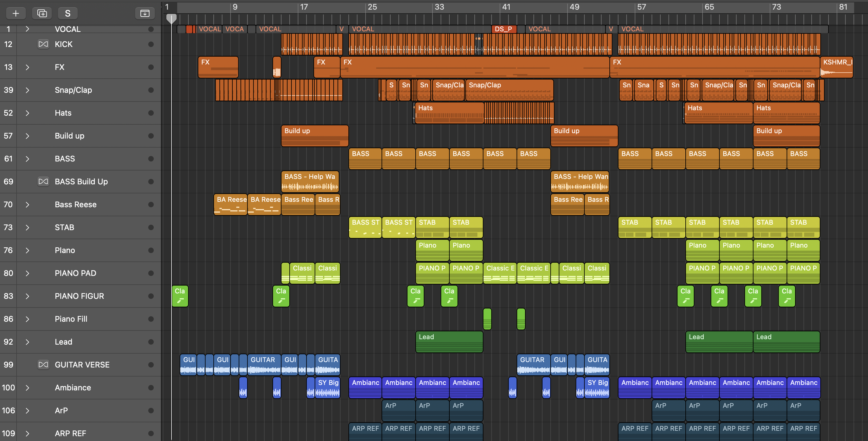
Task: Select the first Classic E region
Action: point(500,273)
